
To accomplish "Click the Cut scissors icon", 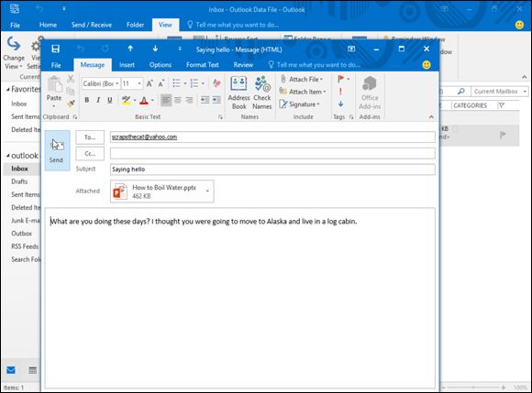I will 71,79.
